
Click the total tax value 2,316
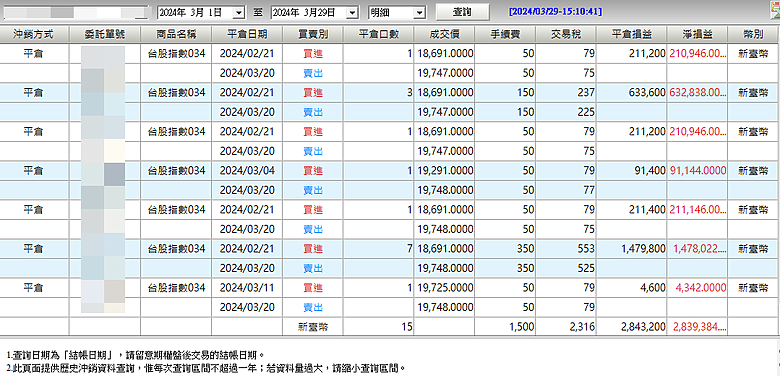566,327
